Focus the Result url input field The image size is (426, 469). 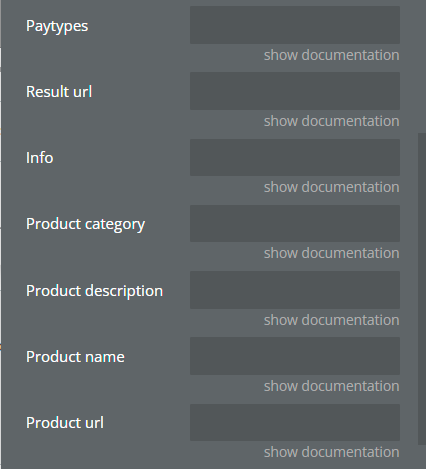tap(295, 91)
